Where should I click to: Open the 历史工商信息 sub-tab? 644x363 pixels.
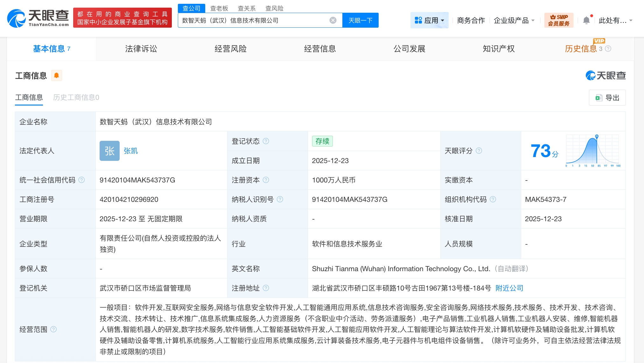point(76,97)
